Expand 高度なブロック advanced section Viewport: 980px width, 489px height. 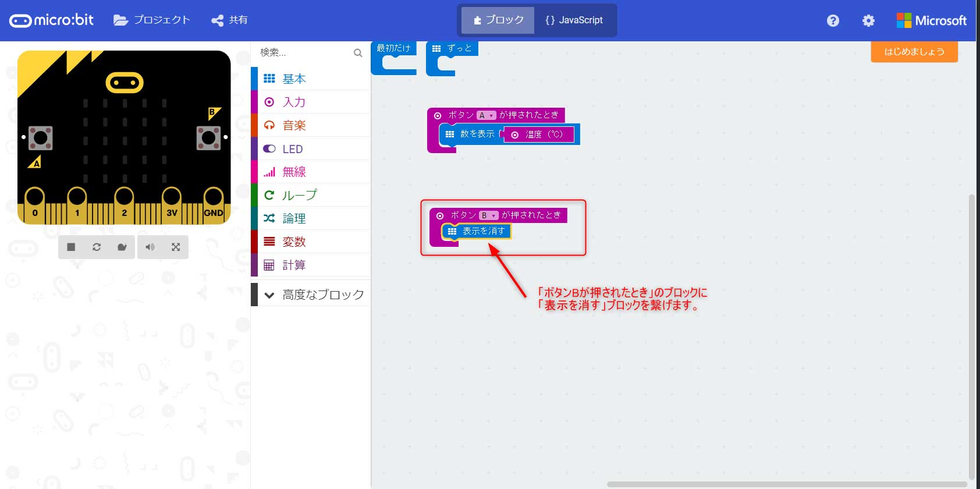pos(311,295)
